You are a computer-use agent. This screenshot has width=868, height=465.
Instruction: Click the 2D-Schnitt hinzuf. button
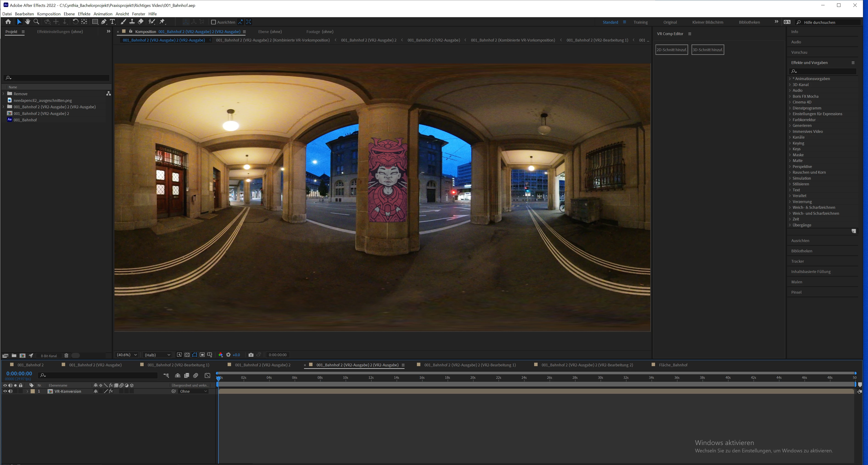(671, 50)
